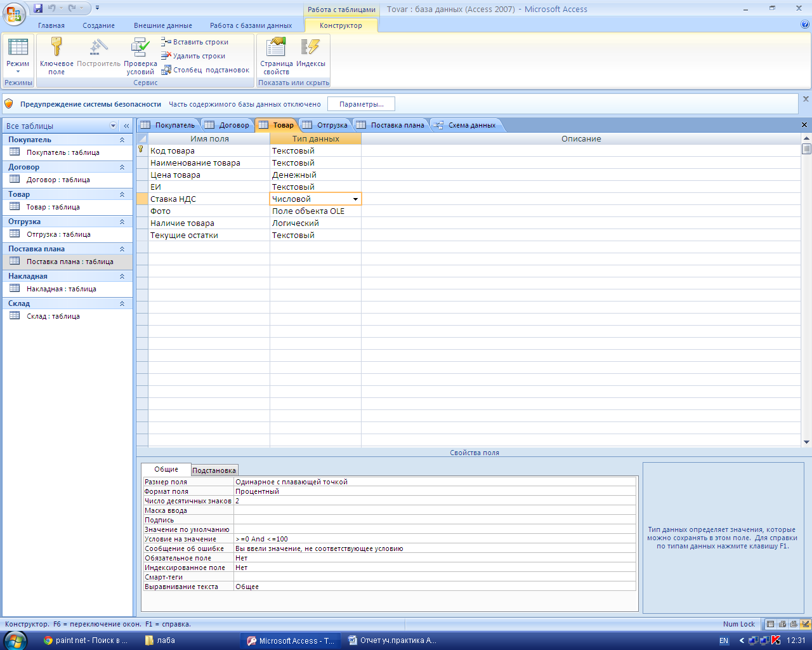Switch to Покупатель document tab
Image resolution: width=812 pixels, height=650 pixels.
click(x=168, y=125)
